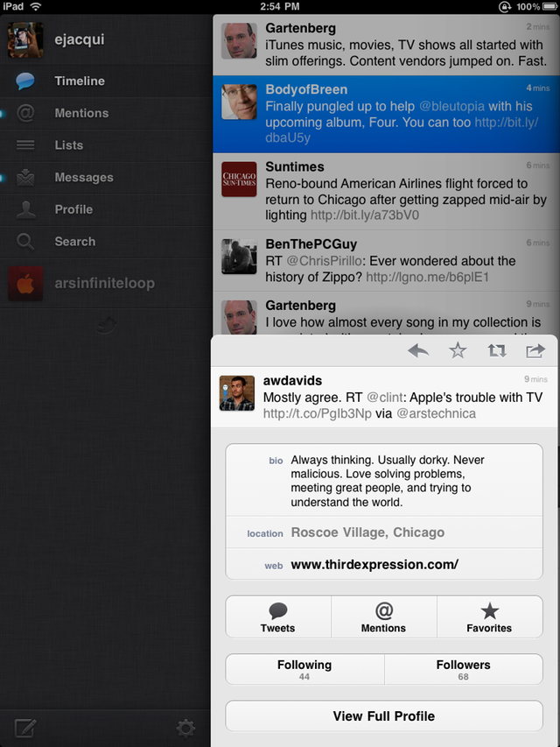Image resolution: width=560 pixels, height=747 pixels.
Task: Tap the Wi-Fi icon in status bar
Action: pyautogui.click(x=35, y=7)
